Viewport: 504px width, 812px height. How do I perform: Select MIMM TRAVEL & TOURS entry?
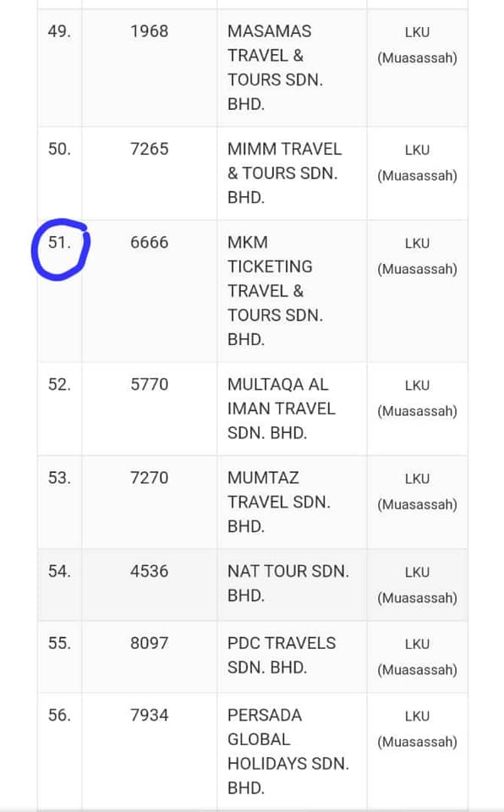[x=284, y=173]
